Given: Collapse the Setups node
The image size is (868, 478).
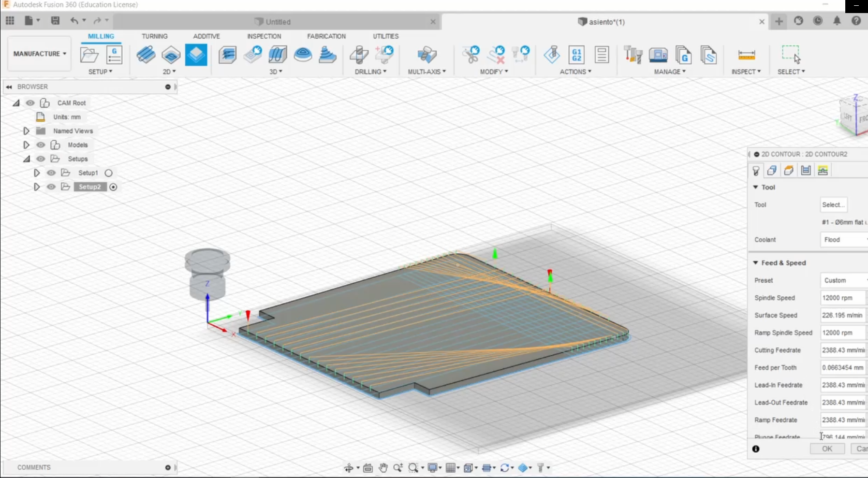Looking at the screenshot, I should point(26,159).
